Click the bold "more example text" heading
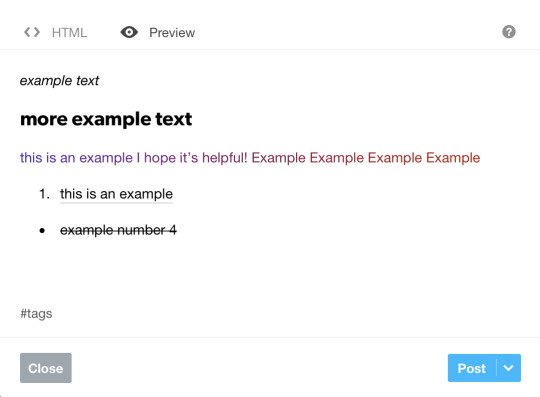540x397 pixels. click(106, 119)
